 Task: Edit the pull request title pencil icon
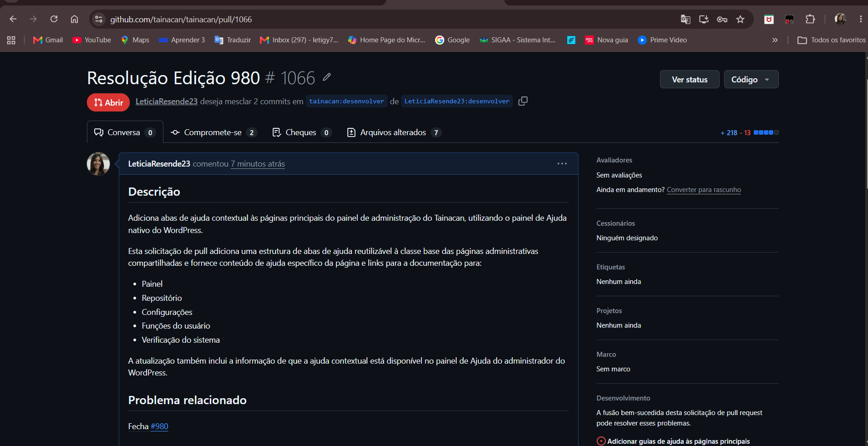(327, 77)
